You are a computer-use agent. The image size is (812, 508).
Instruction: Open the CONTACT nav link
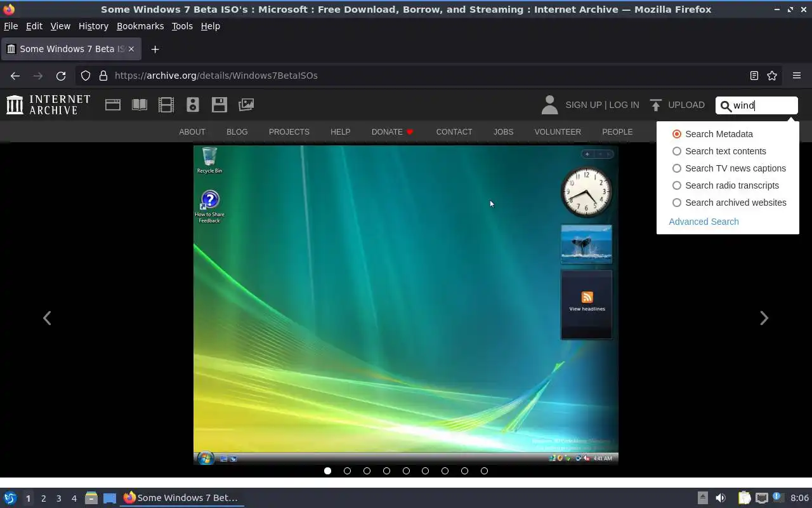coord(454,132)
